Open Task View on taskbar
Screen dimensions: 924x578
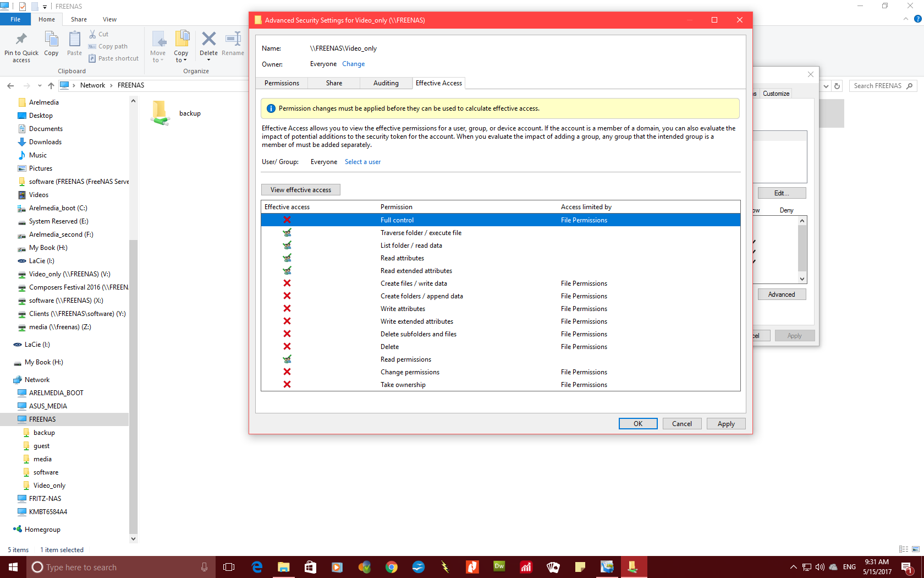(x=229, y=567)
